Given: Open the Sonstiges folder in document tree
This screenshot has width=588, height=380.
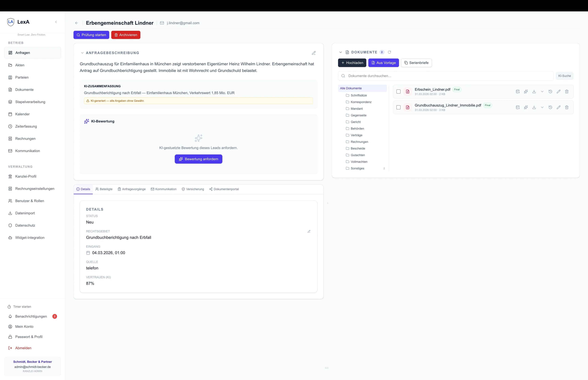Looking at the screenshot, I should point(357,169).
